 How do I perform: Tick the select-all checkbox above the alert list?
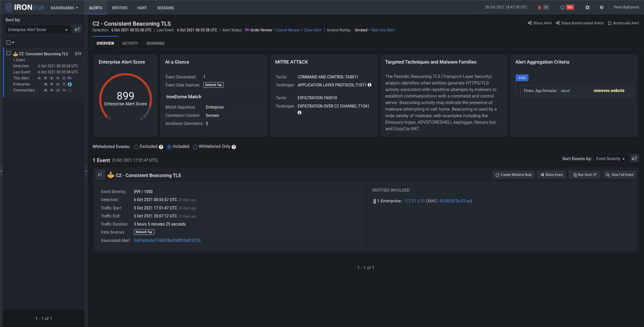8,42
